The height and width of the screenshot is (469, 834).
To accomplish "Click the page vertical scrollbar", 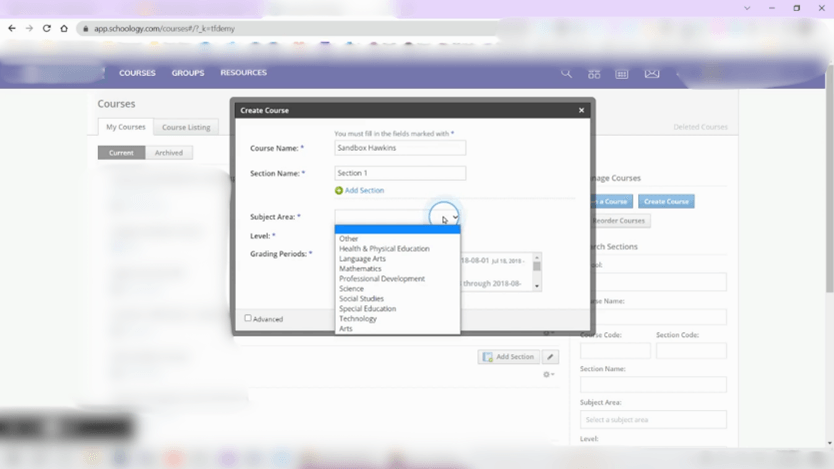I will pos(830,181).
